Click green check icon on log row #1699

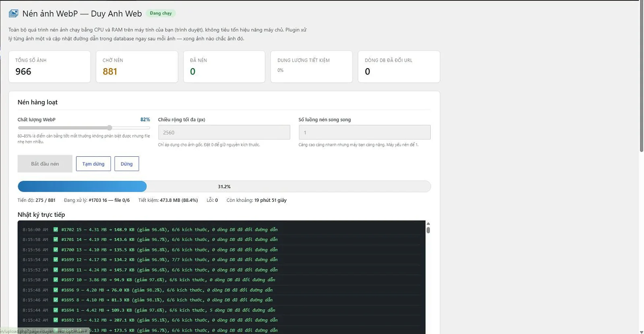(56, 260)
